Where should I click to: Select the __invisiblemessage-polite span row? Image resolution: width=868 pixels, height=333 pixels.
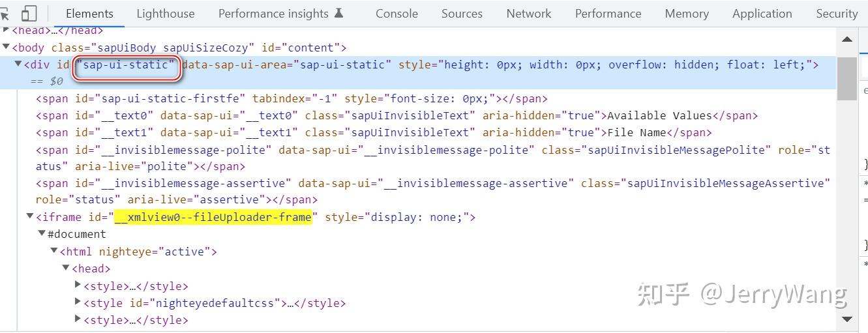coord(433,158)
